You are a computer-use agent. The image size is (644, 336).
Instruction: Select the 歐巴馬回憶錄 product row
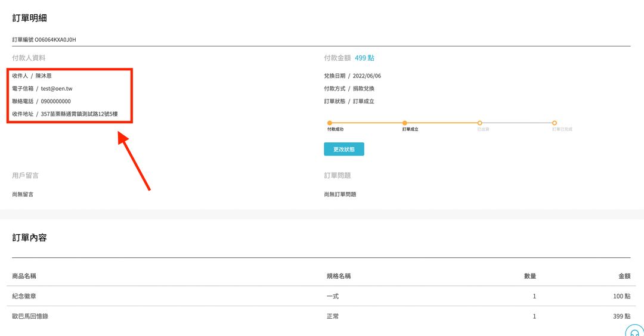[30, 316]
